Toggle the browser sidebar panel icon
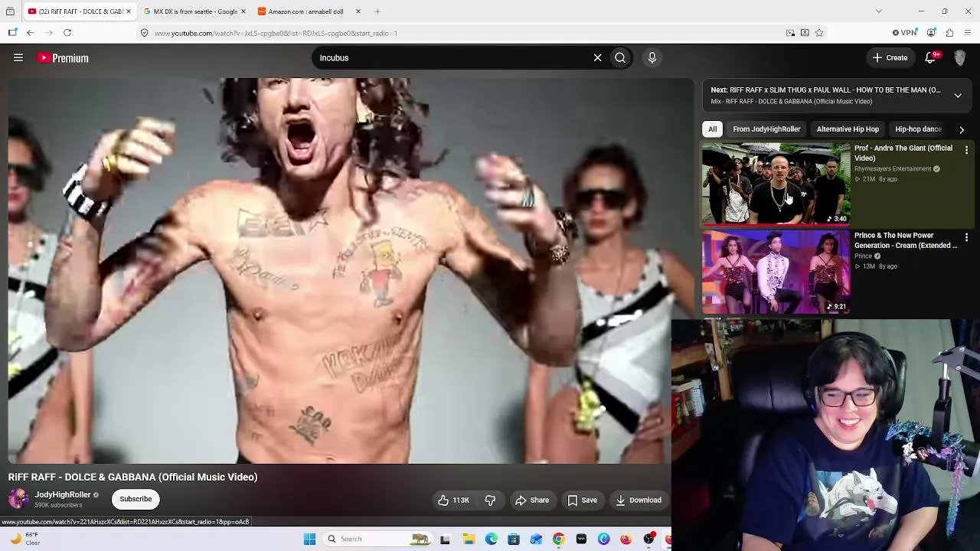Image resolution: width=980 pixels, height=551 pixels. click(13, 33)
